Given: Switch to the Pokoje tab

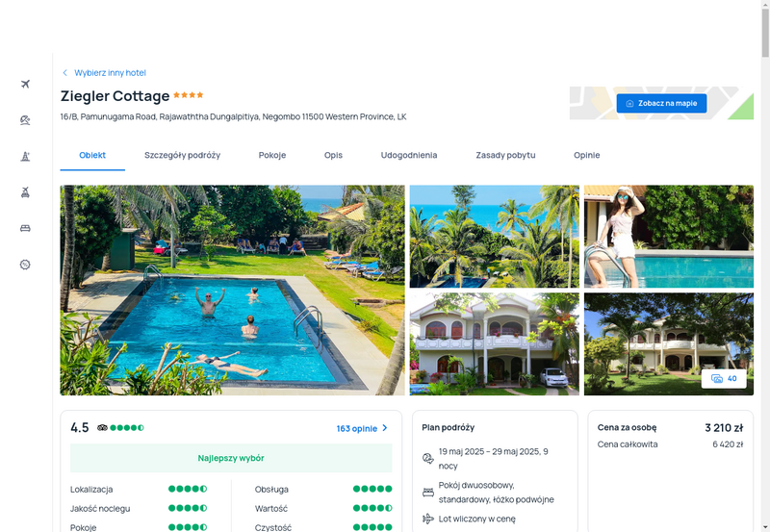Looking at the screenshot, I should point(272,155).
